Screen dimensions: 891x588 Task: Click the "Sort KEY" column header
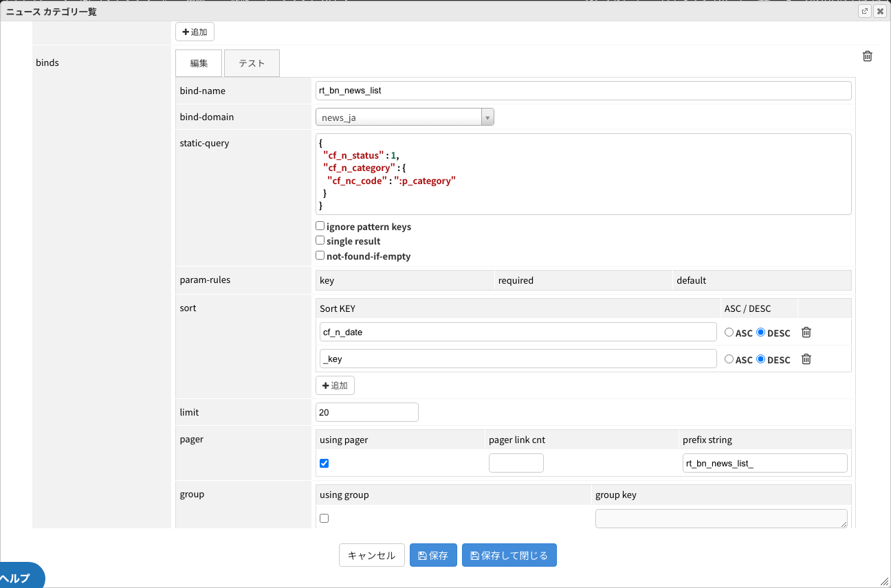coord(338,308)
